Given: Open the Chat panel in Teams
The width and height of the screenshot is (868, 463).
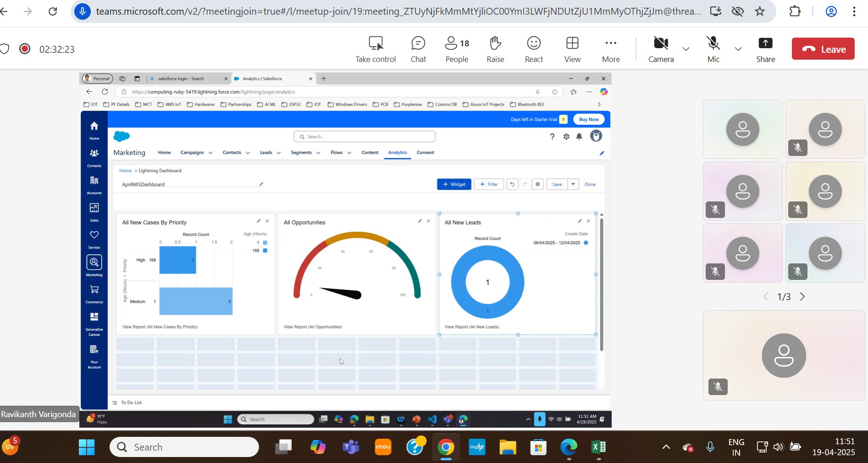Looking at the screenshot, I should coord(418,49).
